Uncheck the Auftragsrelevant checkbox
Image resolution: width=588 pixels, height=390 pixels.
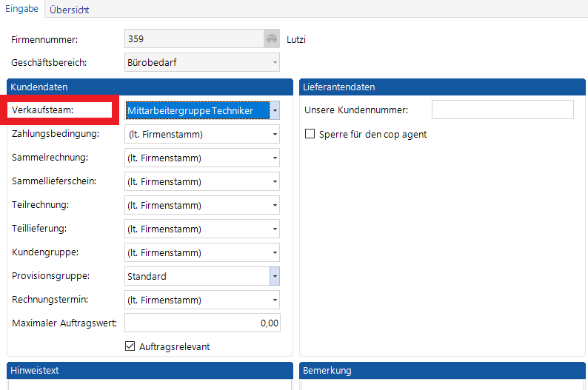tap(131, 346)
